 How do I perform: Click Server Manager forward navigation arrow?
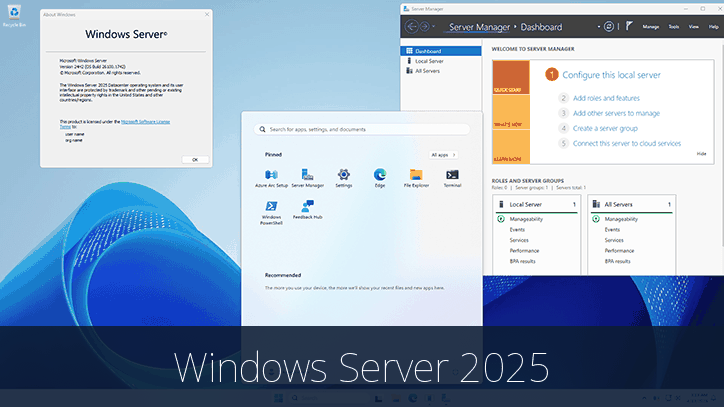click(x=424, y=27)
